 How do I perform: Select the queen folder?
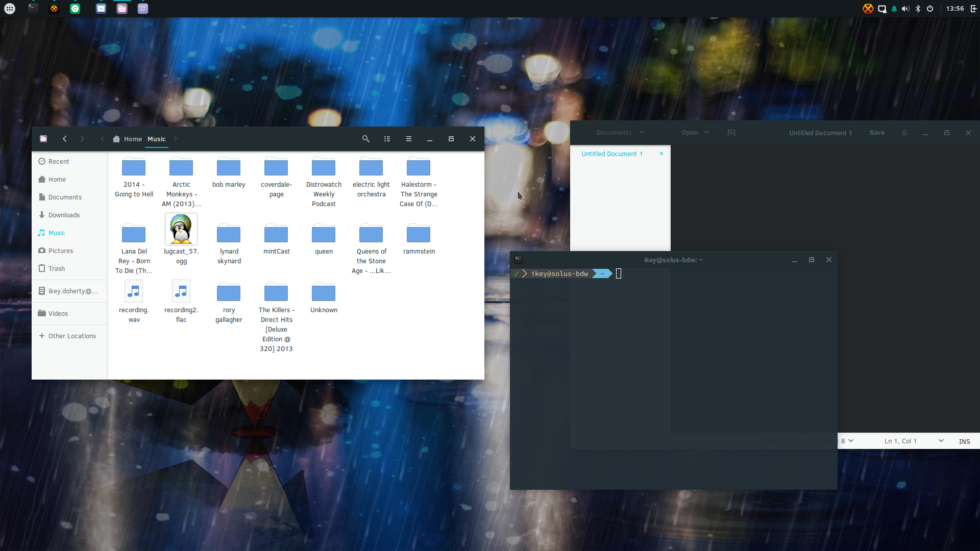tap(324, 239)
